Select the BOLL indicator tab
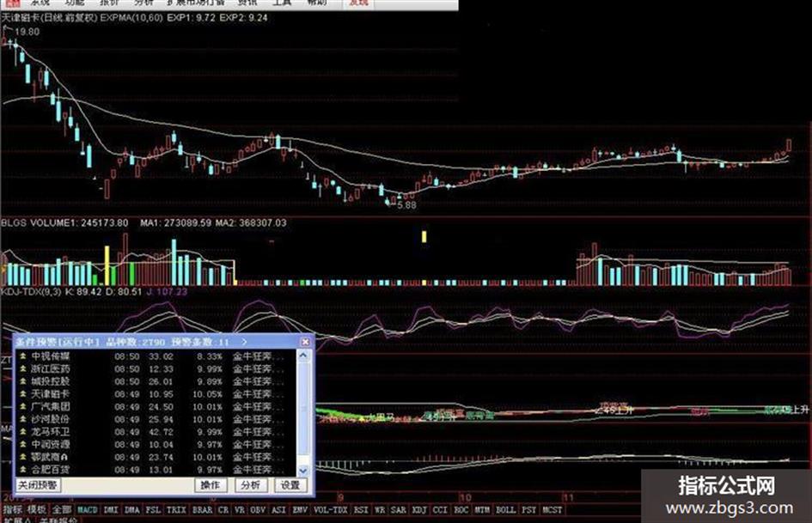Screen dimensions: 812x523 click(505, 510)
